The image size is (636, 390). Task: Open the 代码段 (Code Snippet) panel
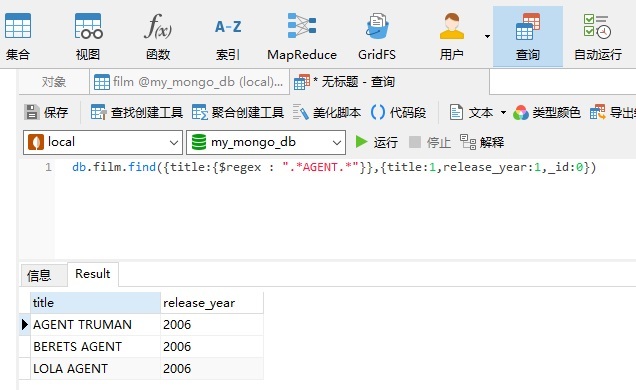[398, 112]
